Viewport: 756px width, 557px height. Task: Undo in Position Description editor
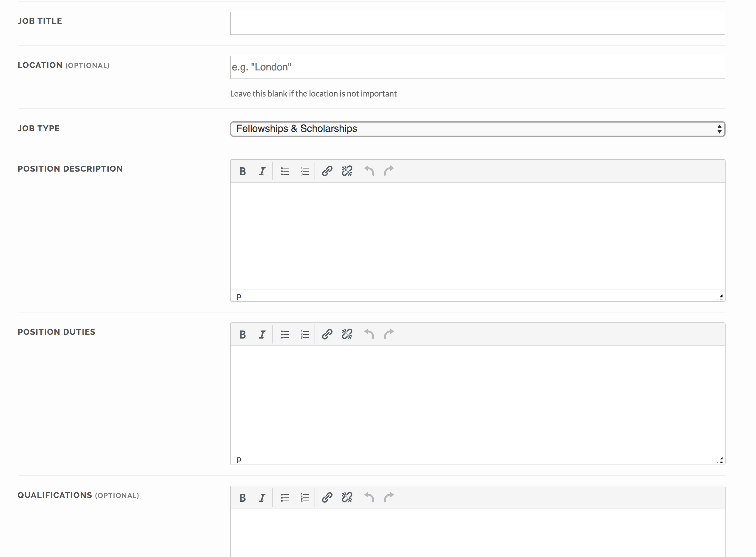point(369,171)
